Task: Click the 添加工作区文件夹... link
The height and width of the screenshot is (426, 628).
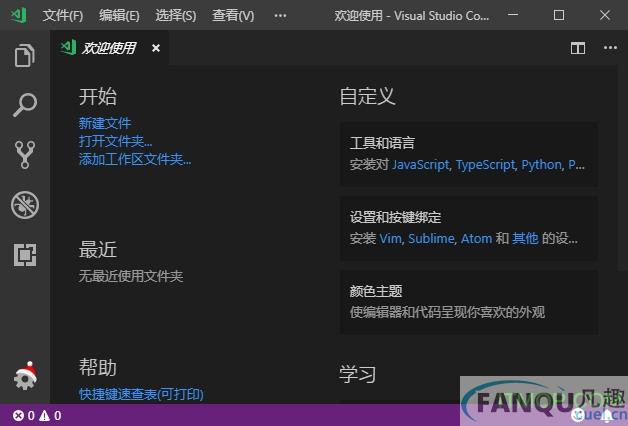Action: tap(135, 159)
